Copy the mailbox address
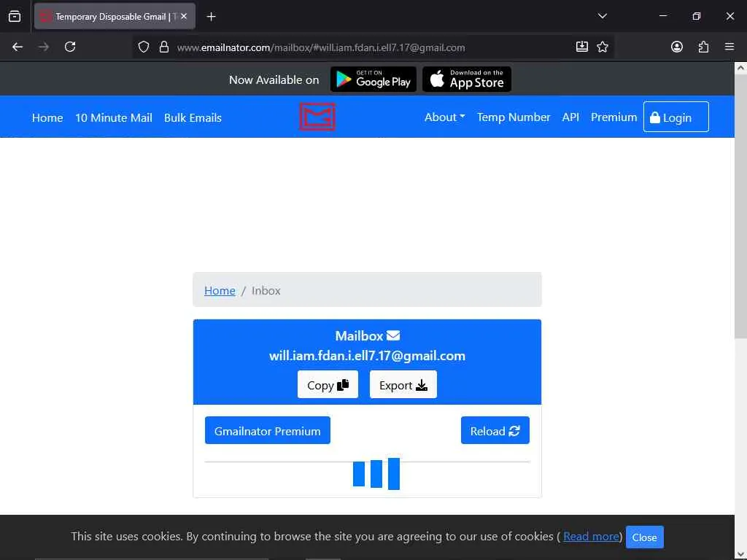The height and width of the screenshot is (560, 747). [328, 385]
